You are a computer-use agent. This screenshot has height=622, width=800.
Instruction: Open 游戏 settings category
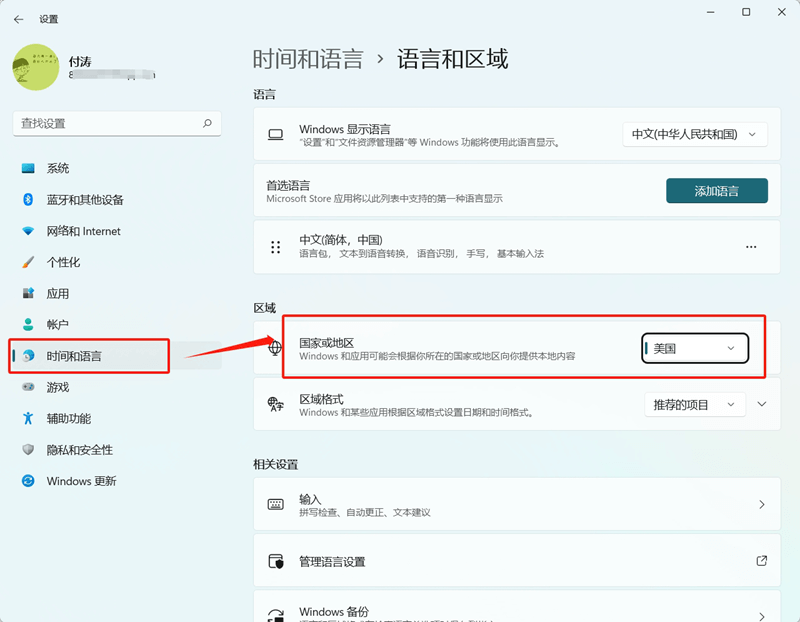point(117,387)
